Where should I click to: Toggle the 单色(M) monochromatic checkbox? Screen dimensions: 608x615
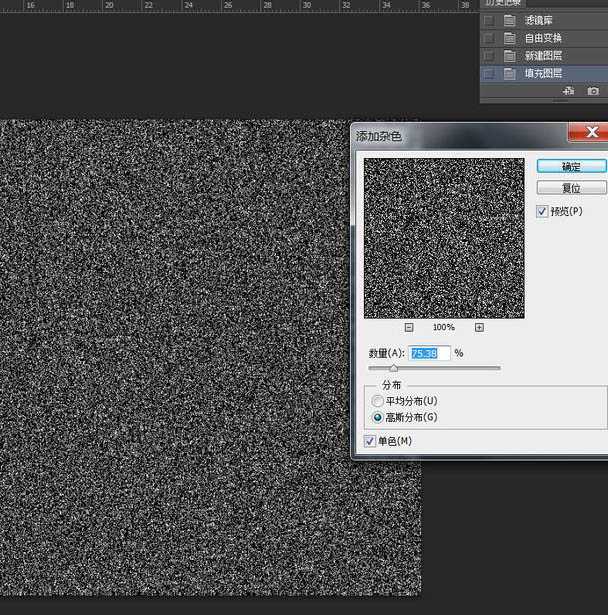point(370,441)
